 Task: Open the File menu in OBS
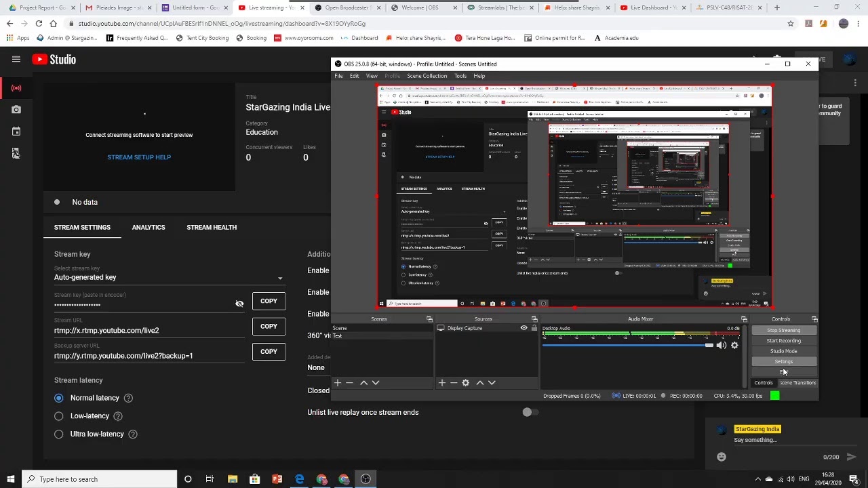(x=338, y=76)
